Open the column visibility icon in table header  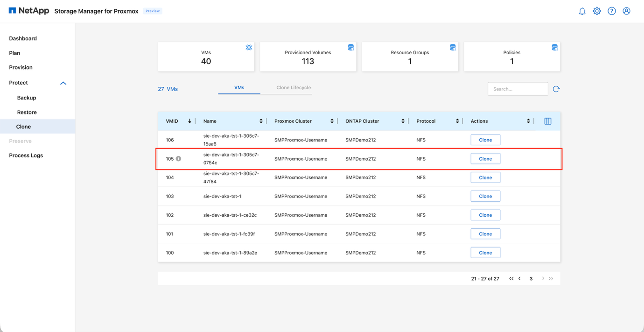coord(547,120)
